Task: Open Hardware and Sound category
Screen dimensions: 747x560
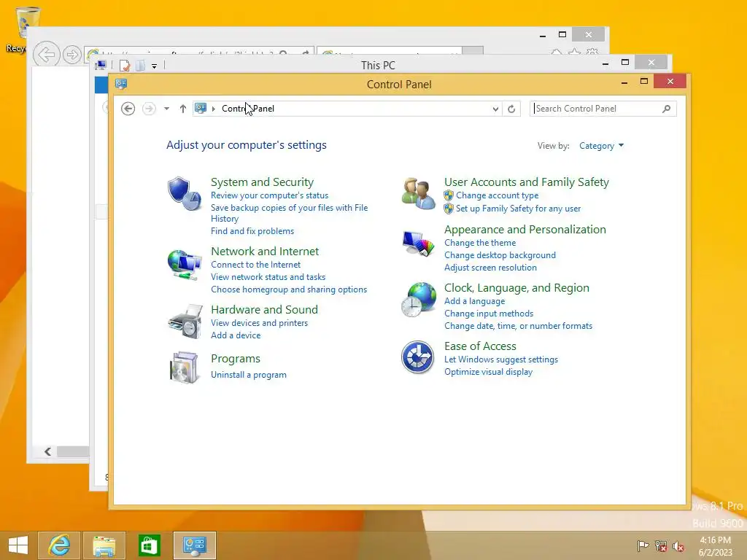Action: click(264, 309)
